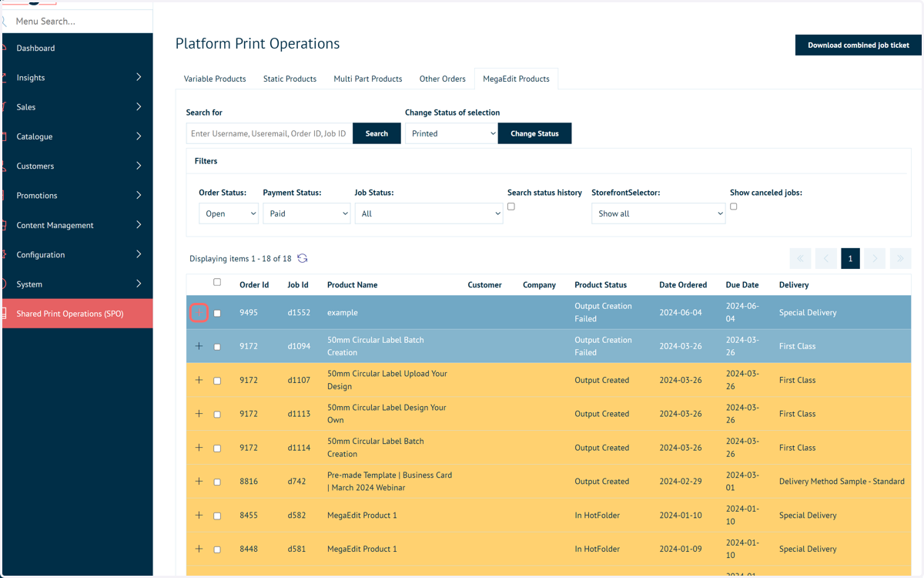The height and width of the screenshot is (578, 924).
Task: Select the checkbox for job d1552
Action: coord(217,314)
